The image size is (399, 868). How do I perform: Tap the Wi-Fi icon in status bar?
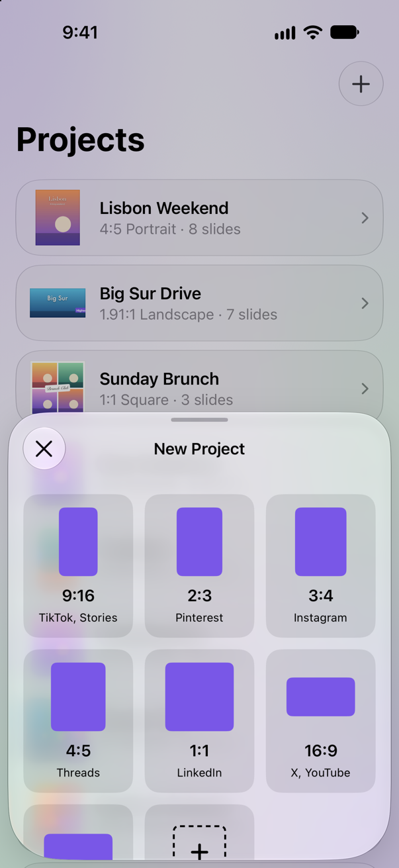click(312, 32)
